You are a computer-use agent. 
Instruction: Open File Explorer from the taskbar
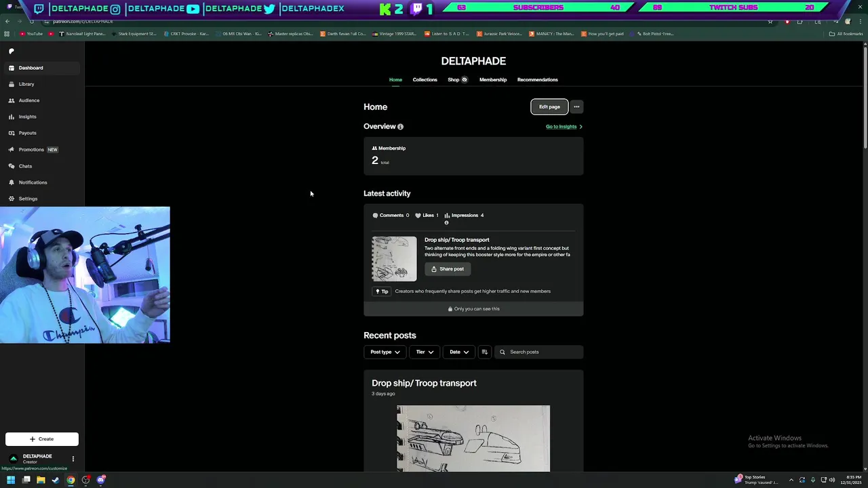coord(41,480)
